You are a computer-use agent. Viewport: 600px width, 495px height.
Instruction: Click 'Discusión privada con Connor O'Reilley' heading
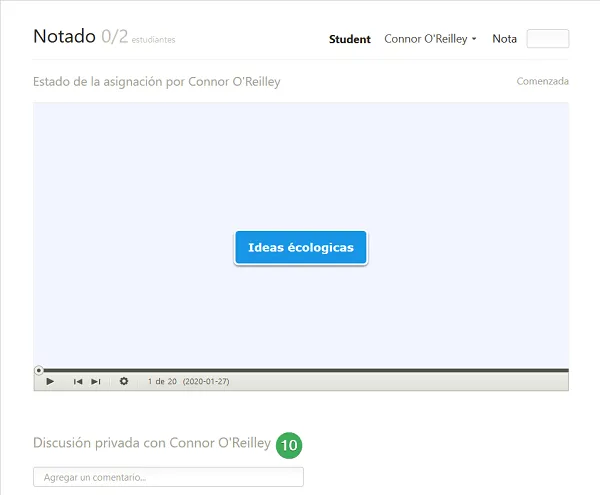point(152,443)
